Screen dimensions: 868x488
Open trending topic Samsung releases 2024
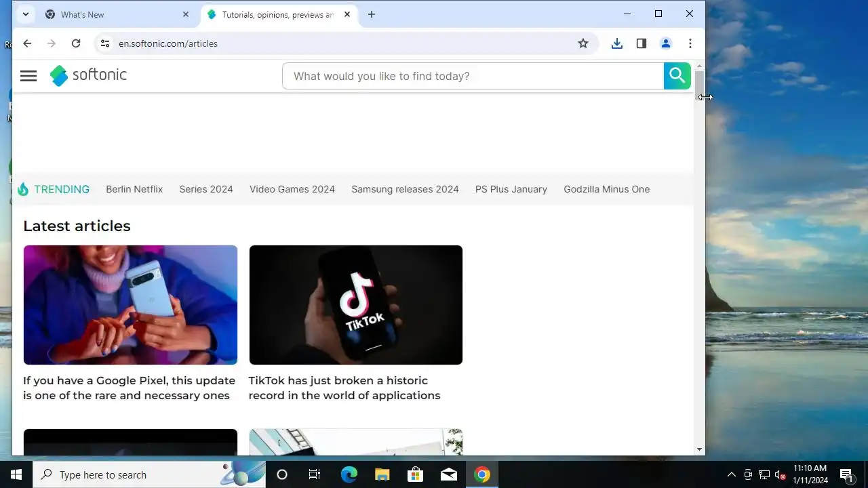pyautogui.click(x=405, y=189)
